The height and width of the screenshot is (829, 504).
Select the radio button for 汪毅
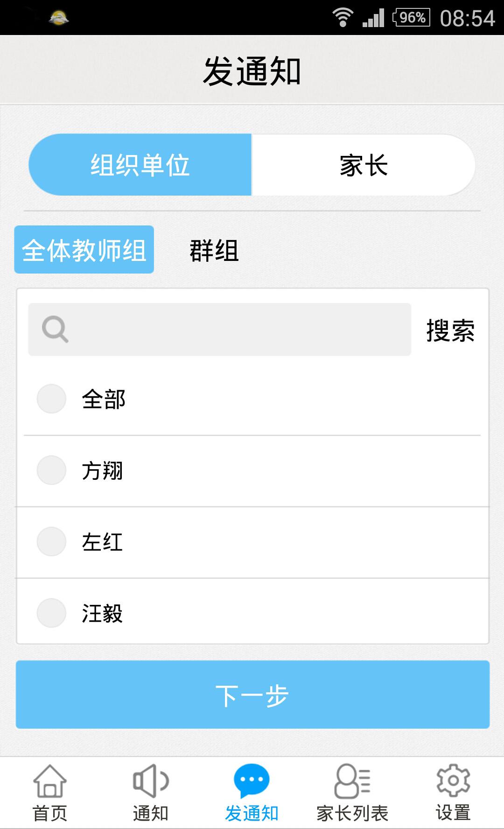pos(51,613)
